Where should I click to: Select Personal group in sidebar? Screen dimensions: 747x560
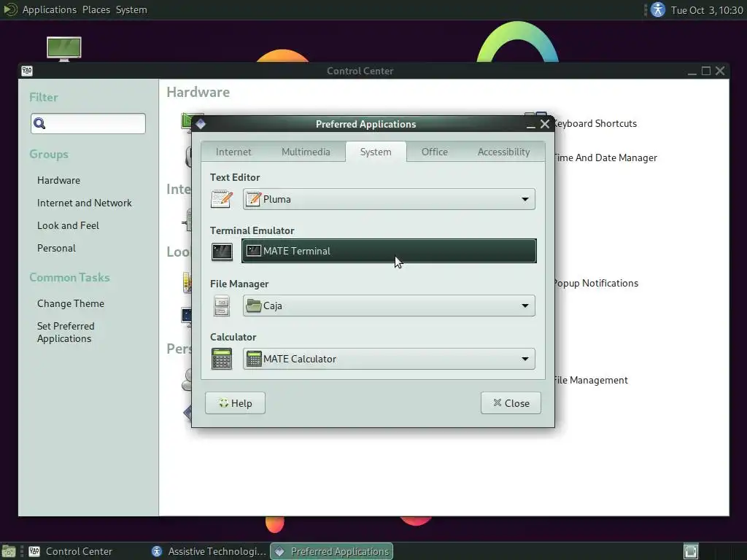tap(56, 248)
